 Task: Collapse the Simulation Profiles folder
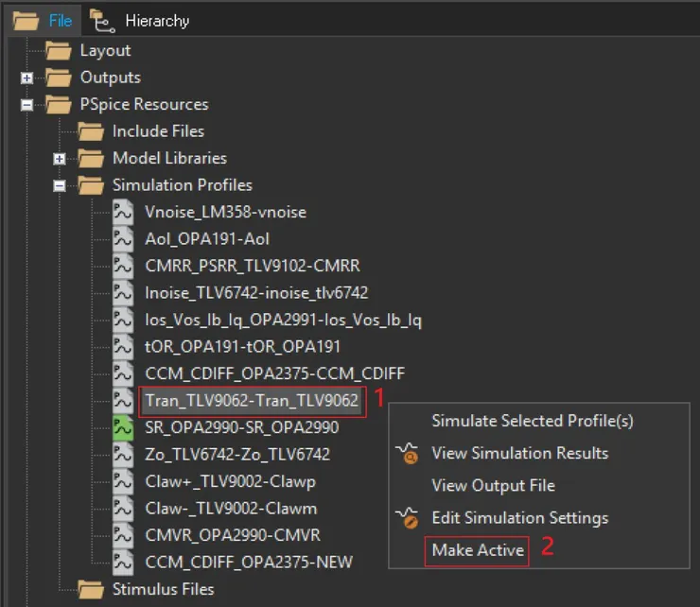(x=60, y=185)
